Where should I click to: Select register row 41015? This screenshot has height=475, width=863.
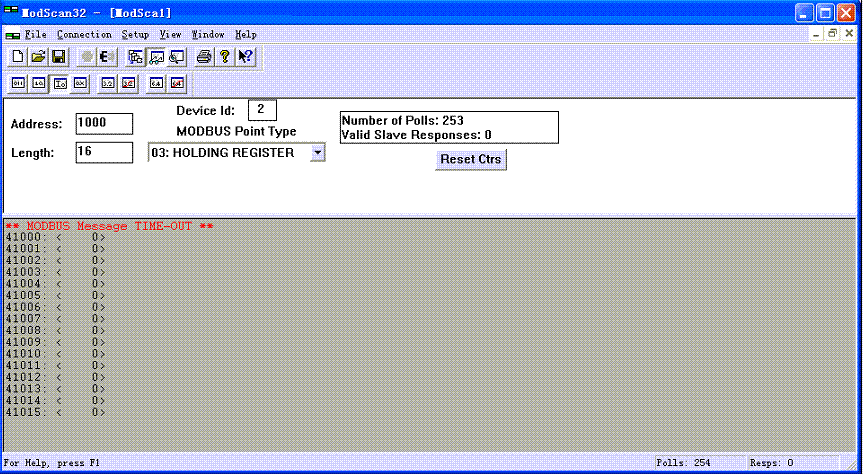click(55, 412)
